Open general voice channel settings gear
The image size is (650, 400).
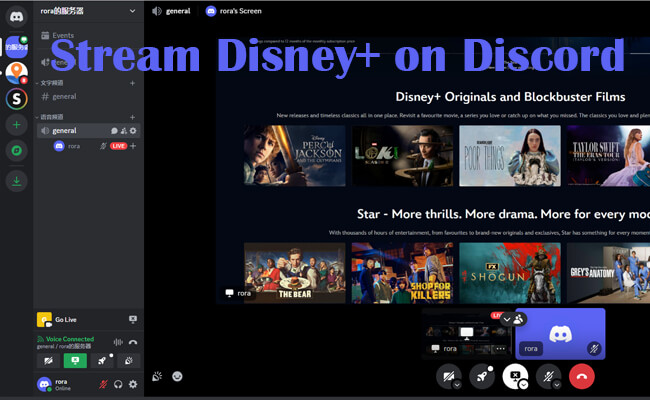pyautogui.click(x=133, y=131)
